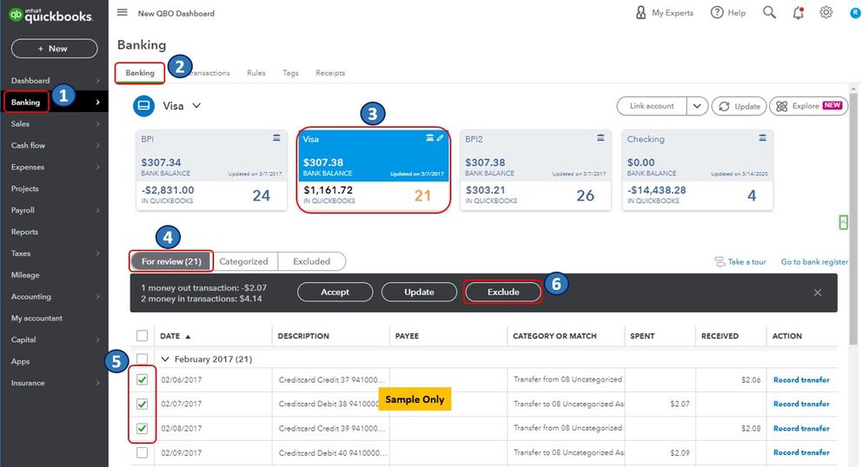
Task: Switch to the Tags tab
Action: (290, 73)
